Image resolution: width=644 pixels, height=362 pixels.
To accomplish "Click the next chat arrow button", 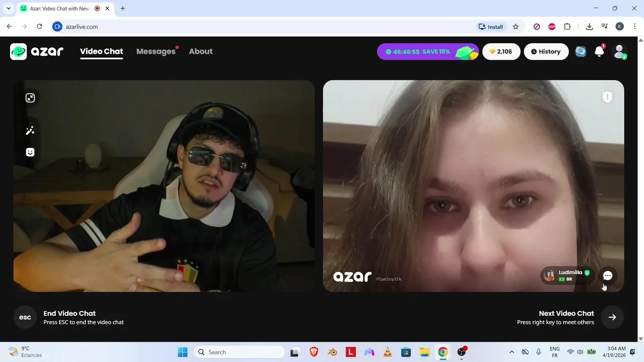I will (x=612, y=317).
